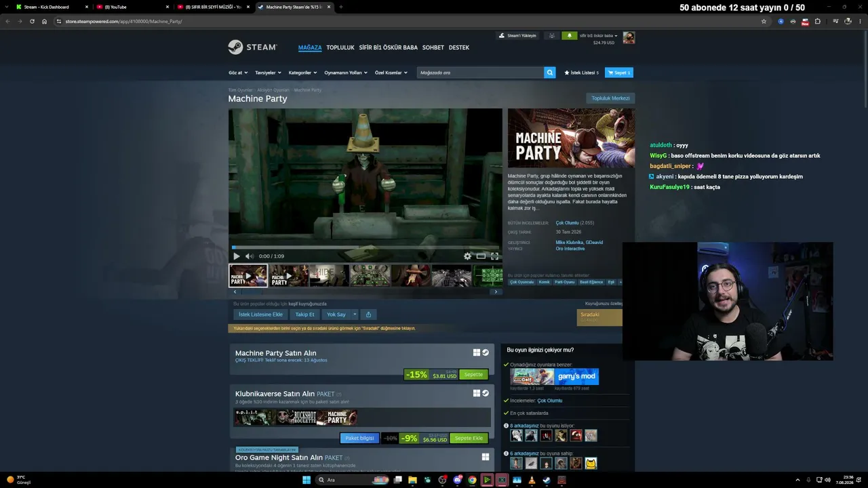
Task: Reload the page with browser refresh icon
Action: coord(32,21)
